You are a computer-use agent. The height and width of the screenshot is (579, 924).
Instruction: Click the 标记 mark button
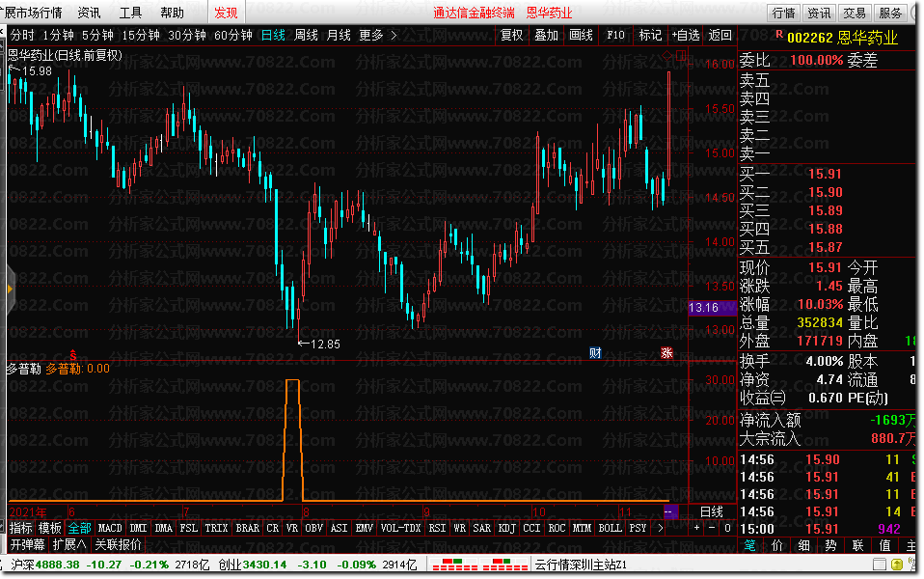[651, 36]
